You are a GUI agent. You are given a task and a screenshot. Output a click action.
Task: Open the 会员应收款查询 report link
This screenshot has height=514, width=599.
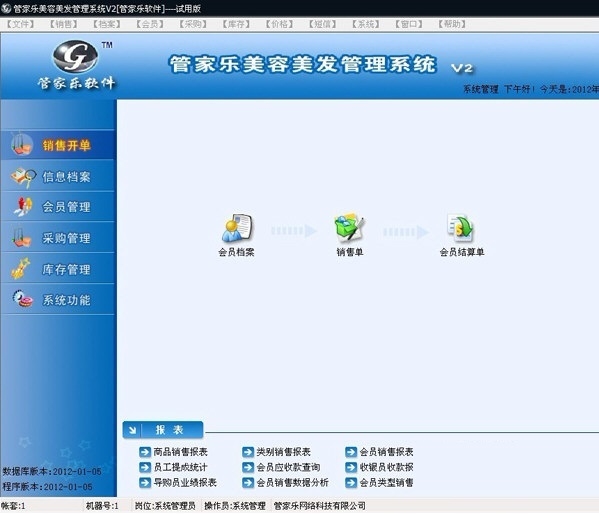(x=288, y=467)
